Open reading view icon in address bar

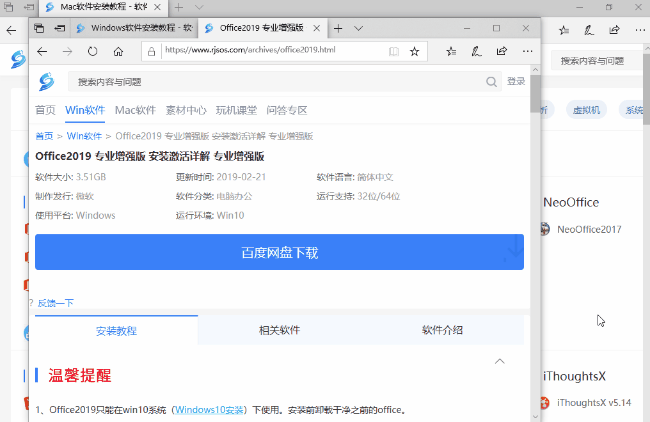pos(394,51)
